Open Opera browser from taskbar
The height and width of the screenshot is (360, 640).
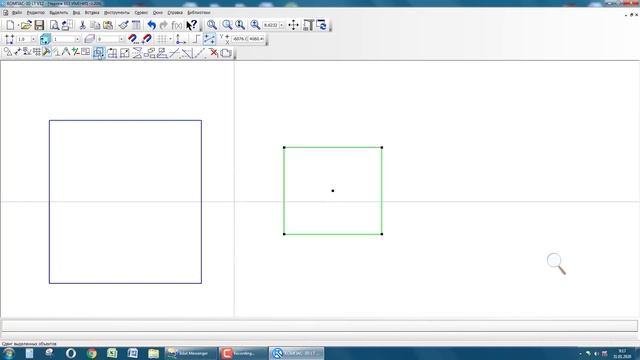[71, 353]
